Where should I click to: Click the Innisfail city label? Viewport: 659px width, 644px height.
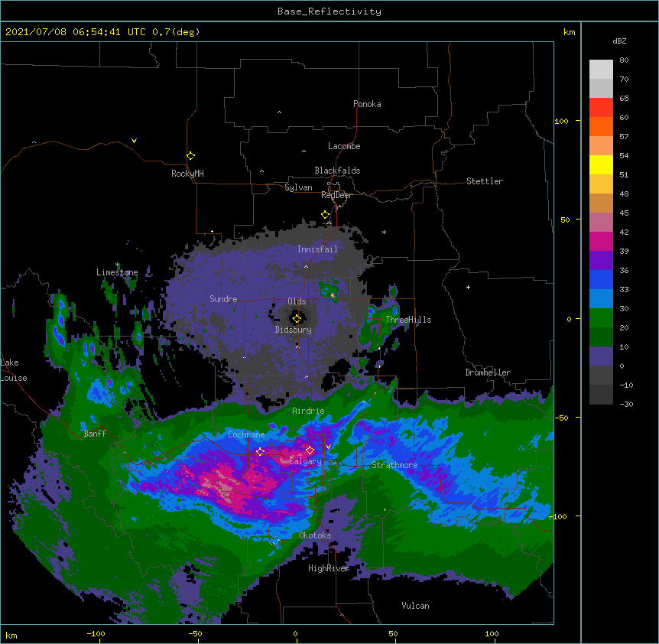click(317, 249)
